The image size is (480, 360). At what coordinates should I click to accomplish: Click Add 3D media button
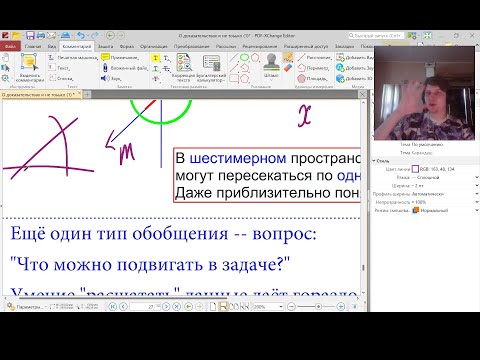pyautogui.click(x=354, y=79)
